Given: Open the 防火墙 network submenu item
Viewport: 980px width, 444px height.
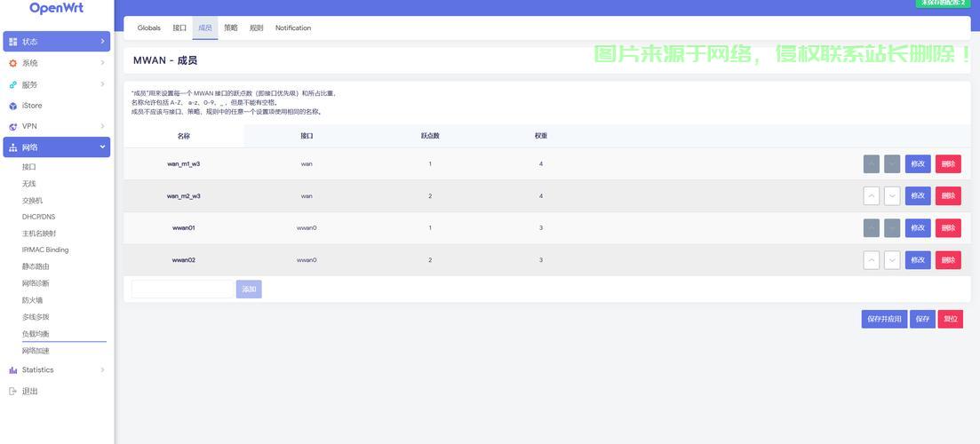Looking at the screenshot, I should (x=33, y=300).
